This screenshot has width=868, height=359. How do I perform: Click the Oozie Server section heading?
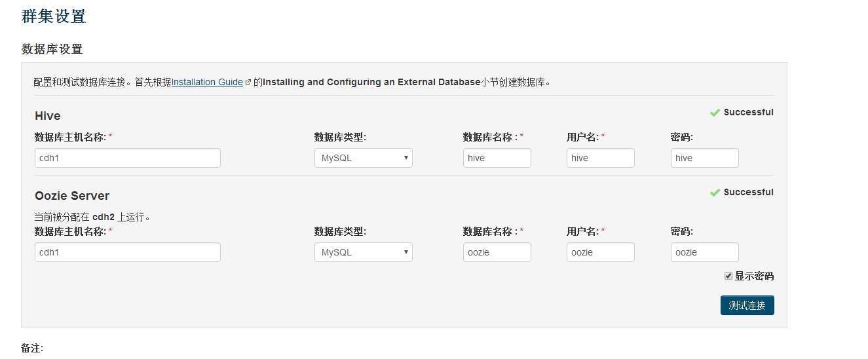coord(72,196)
